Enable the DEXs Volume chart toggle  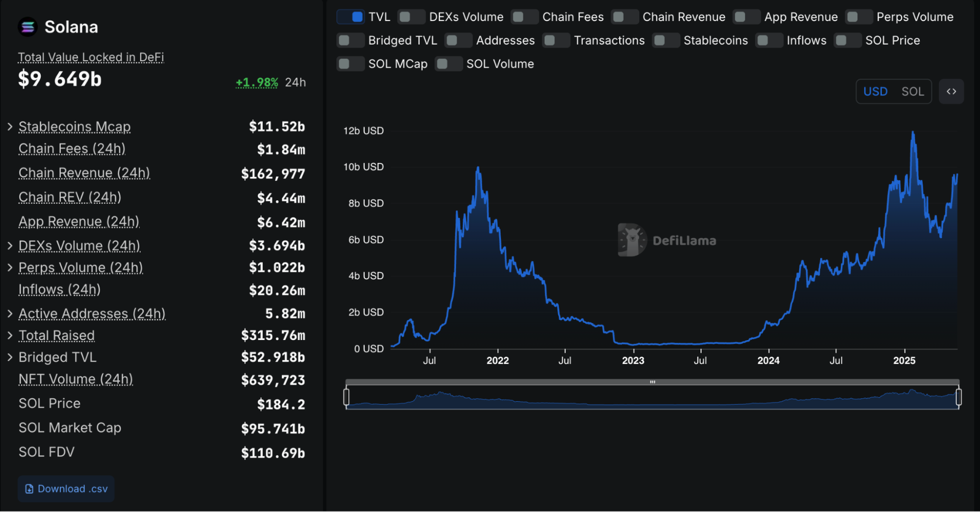point(411,17)
